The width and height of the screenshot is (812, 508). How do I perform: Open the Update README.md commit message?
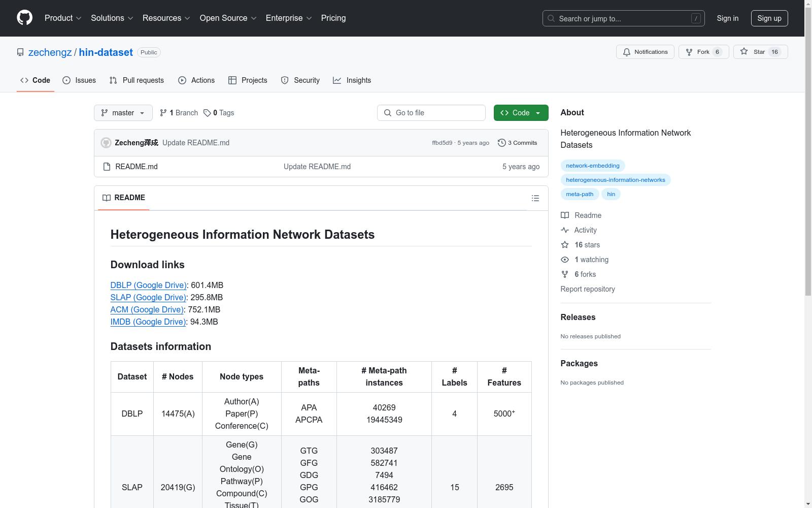point(196,143)
